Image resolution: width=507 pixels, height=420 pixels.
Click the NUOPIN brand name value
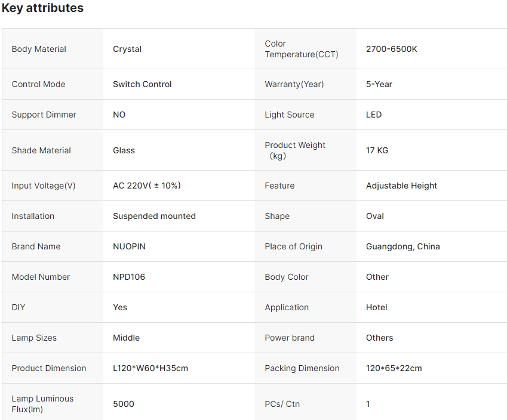(x=129, y=246)
